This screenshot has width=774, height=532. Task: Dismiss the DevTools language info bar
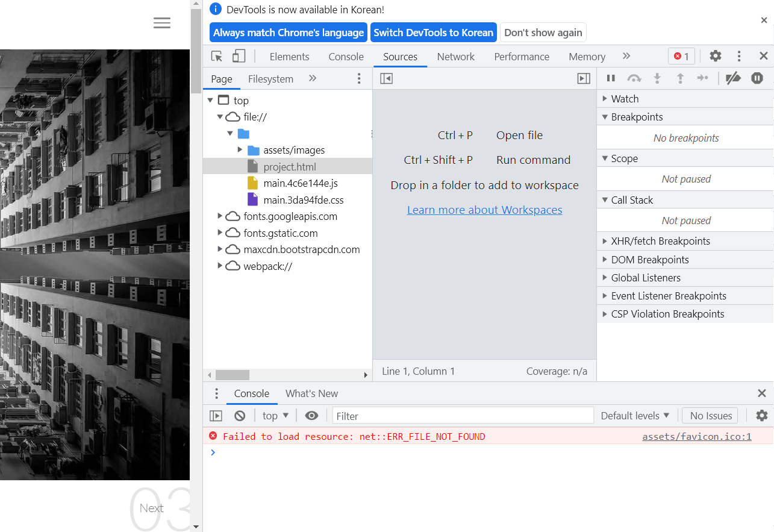click(764, 20)
